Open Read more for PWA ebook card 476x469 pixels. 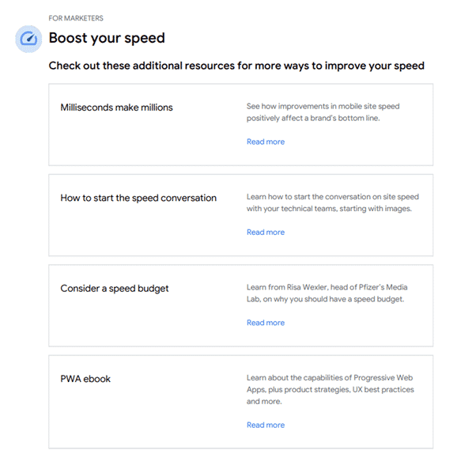tap(266, 425)
